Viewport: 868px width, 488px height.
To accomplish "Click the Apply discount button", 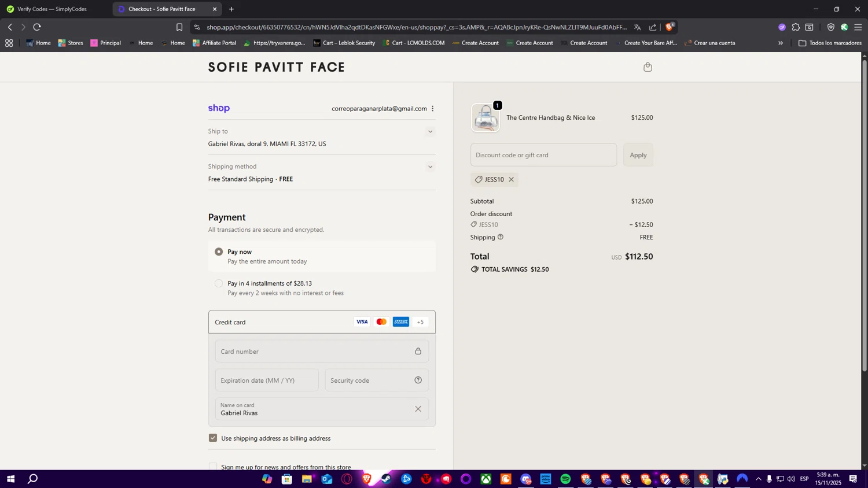I will (x=638, y=155).
